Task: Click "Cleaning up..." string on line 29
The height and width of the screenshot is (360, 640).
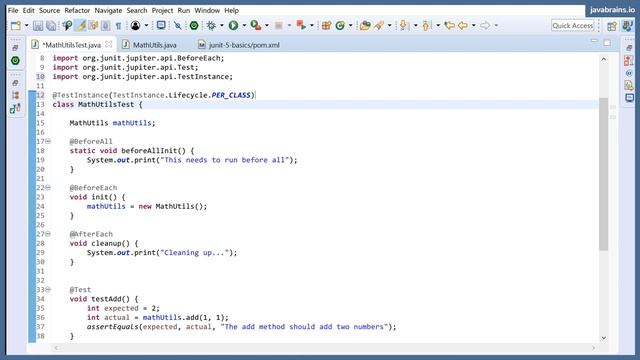Action: point(194,253)
